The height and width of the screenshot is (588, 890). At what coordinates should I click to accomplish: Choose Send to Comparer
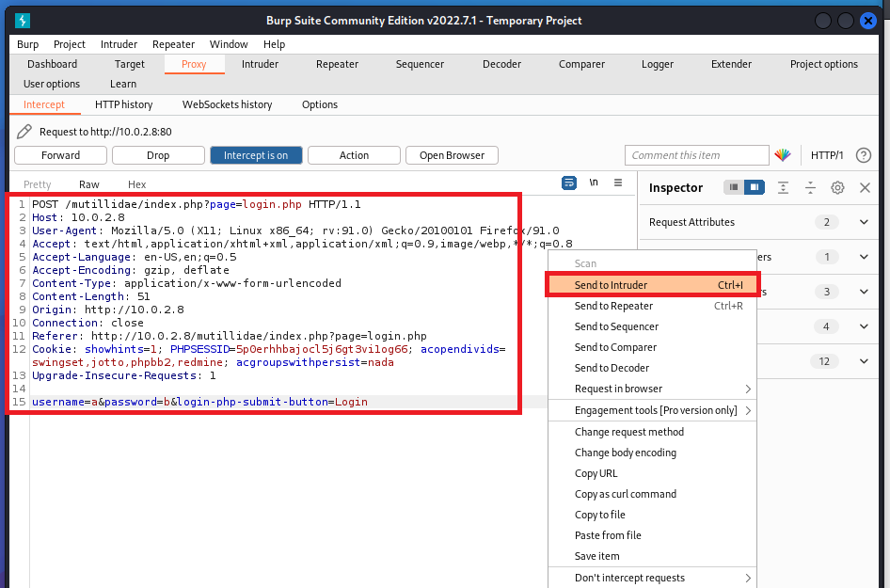coord(652,347)
